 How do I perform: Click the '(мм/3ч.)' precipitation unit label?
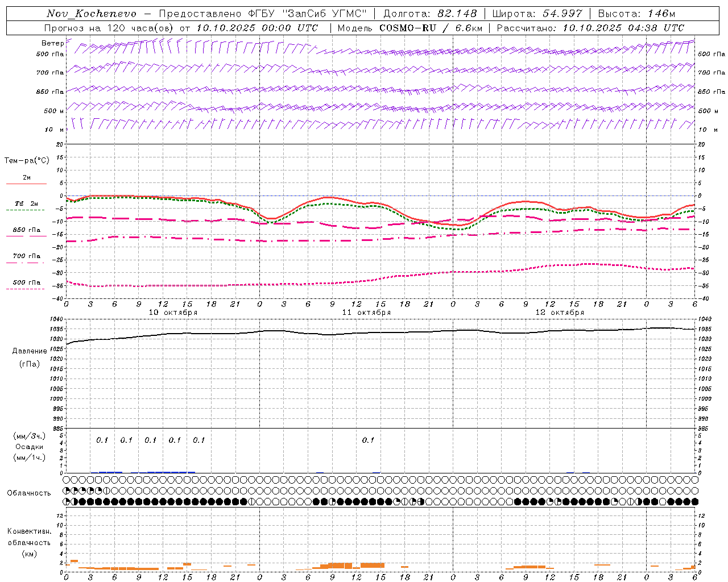[30, 436]
